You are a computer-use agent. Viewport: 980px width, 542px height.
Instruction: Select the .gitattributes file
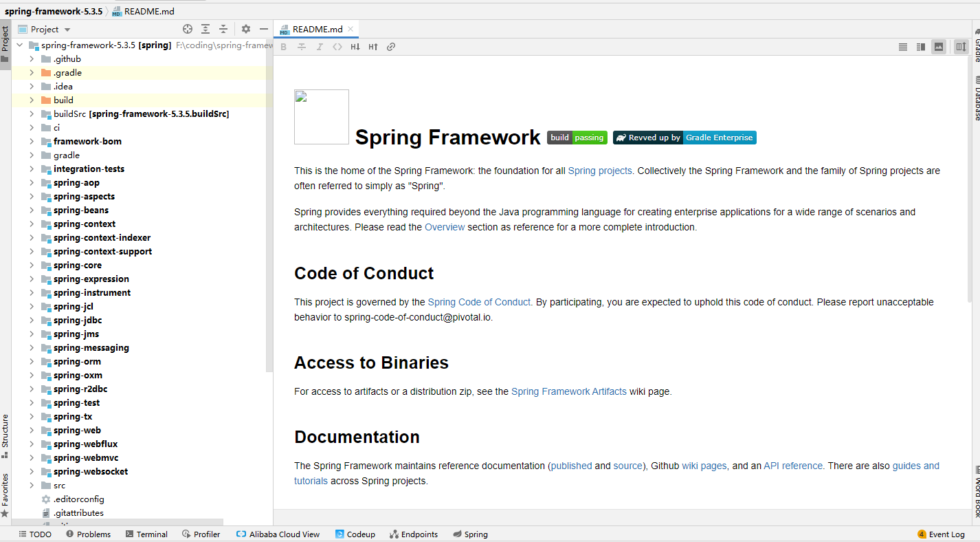(78, 513)
